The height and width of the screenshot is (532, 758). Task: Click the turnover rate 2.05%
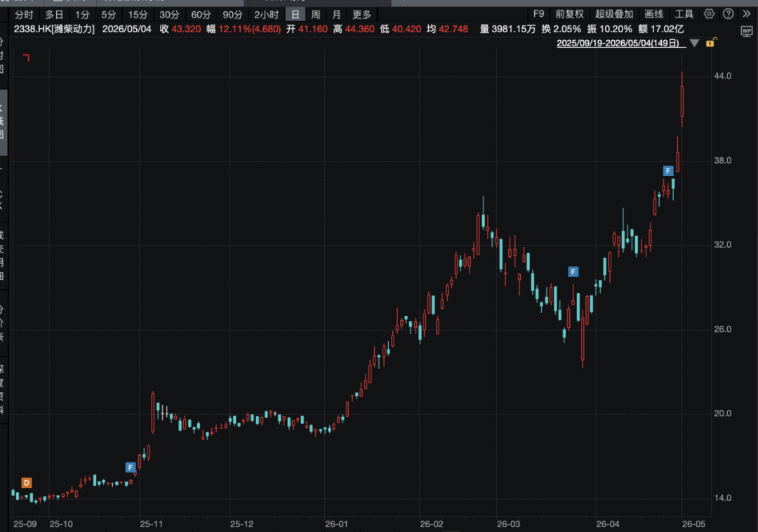pyautogui.click(x=567, y=29)
